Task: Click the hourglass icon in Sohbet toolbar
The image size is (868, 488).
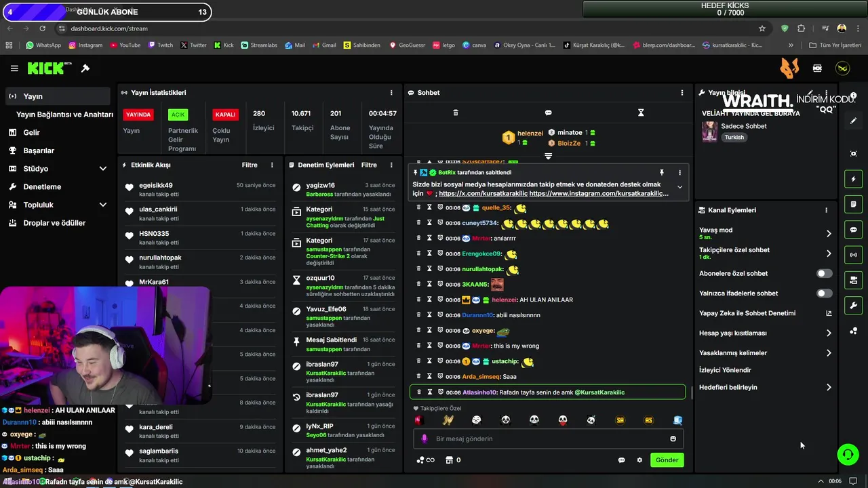Action: pos(641,113)
